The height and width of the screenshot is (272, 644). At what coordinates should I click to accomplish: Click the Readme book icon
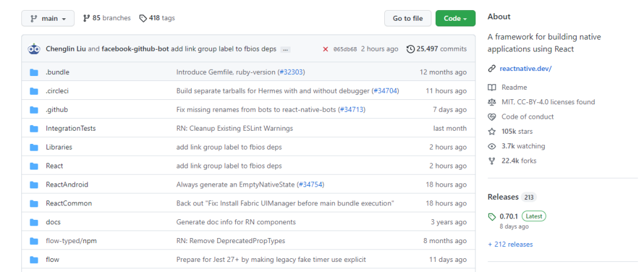click(x=492, y=87)
